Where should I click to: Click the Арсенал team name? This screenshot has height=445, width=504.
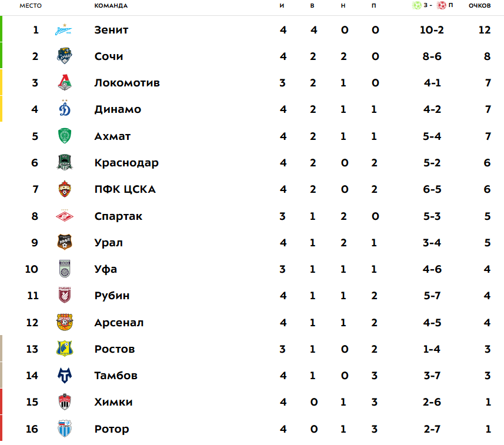[x=119, y=323]
